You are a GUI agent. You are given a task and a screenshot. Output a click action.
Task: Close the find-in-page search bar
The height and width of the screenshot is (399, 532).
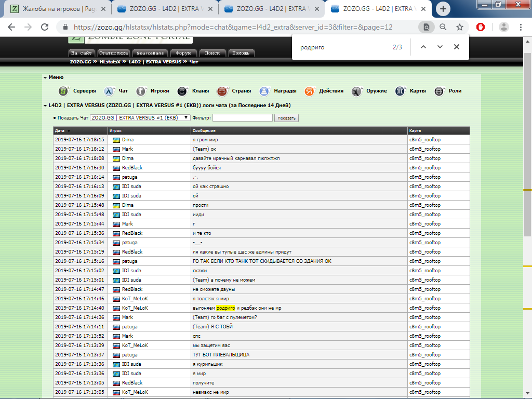coord(457,47)
